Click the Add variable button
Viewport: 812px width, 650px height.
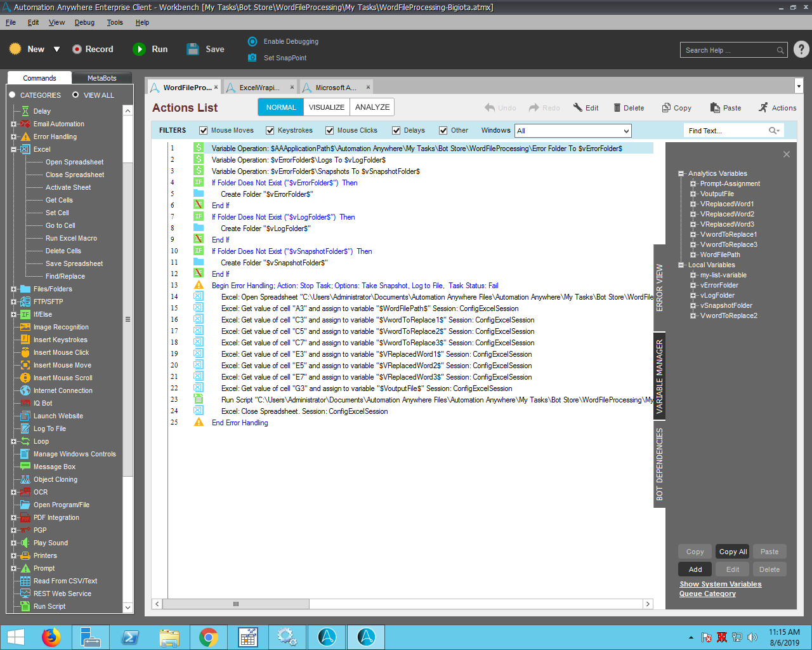tap(695, 569)
